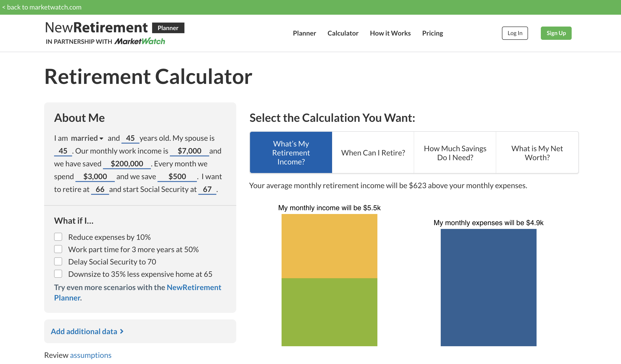Image resolution: width=621 pixels, height=364 pixels.
Task: Select the What's My Retirement Income tab
Action: (291, 152)
